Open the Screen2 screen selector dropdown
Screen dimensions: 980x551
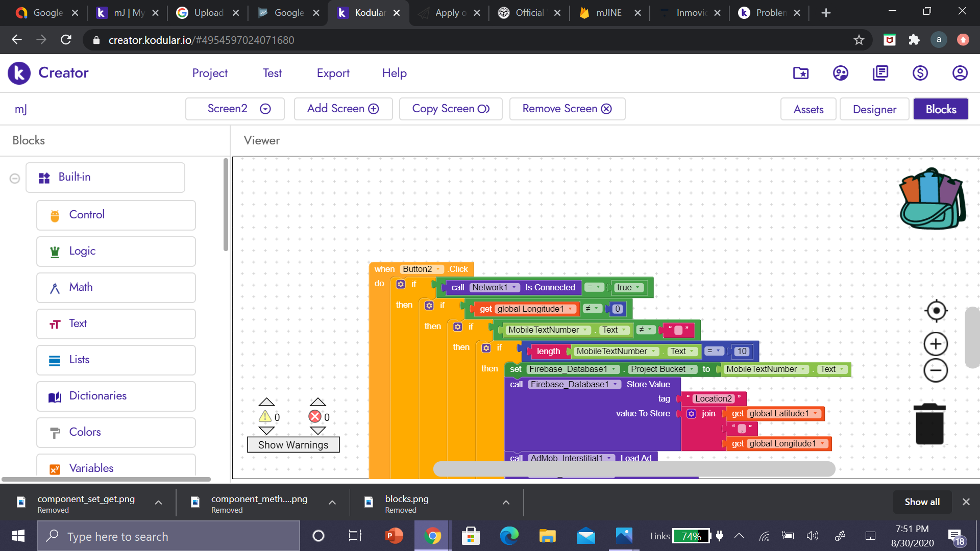(235, 109)
